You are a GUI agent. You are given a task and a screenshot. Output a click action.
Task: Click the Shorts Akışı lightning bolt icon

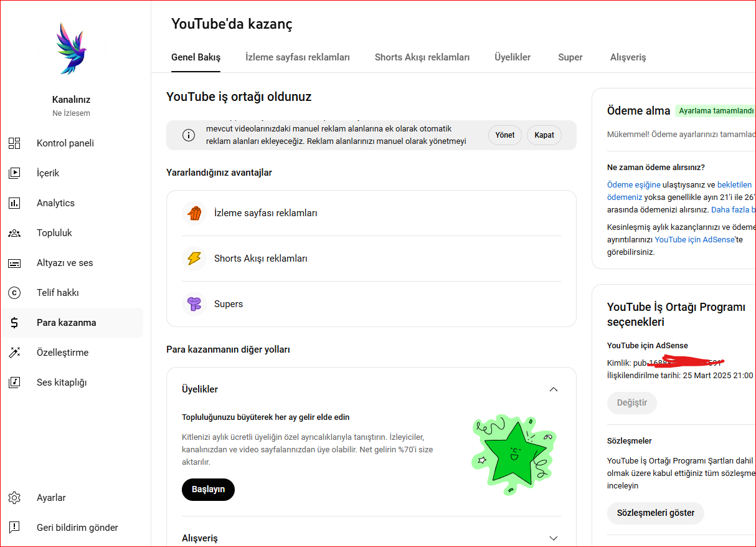194,259
